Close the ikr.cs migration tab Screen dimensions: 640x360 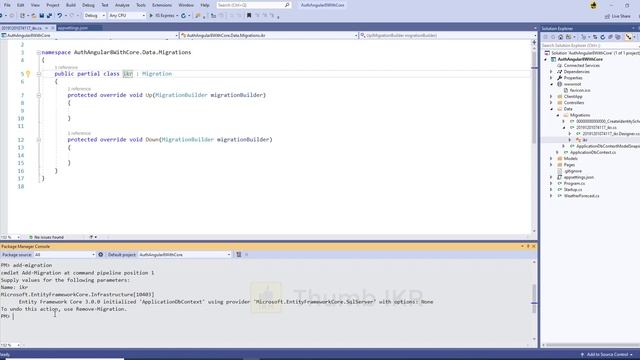[x=53, y=28]
